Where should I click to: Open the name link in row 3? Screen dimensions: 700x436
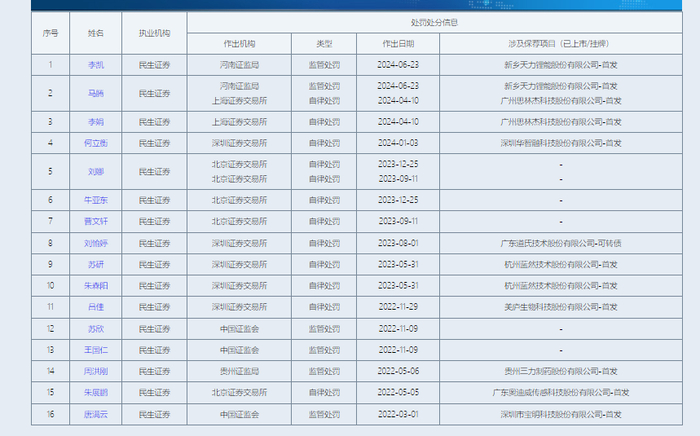[x=96, y=122]
